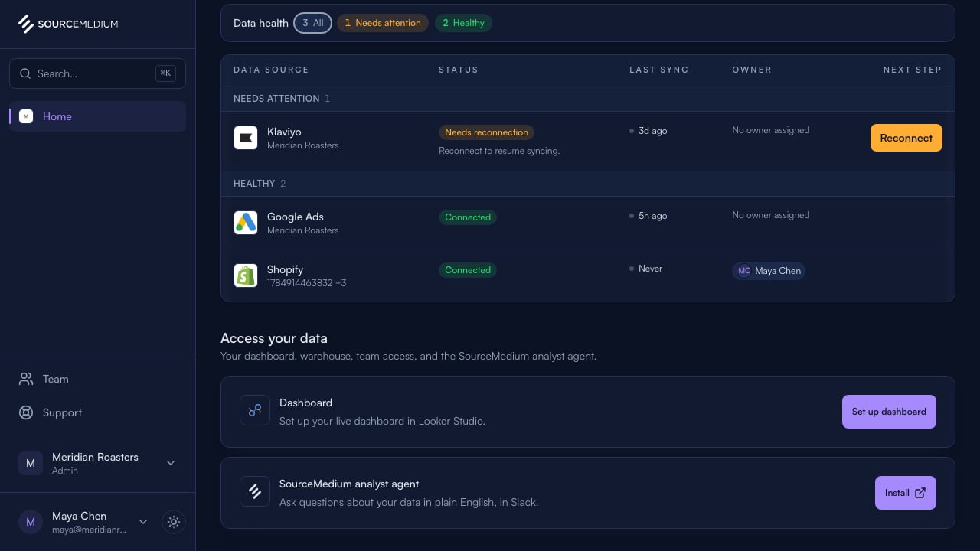Image resolution: width=980 pixels, height=551 pixels.
Task: Filter data health by Needs attention
Action: click(383, 23)
